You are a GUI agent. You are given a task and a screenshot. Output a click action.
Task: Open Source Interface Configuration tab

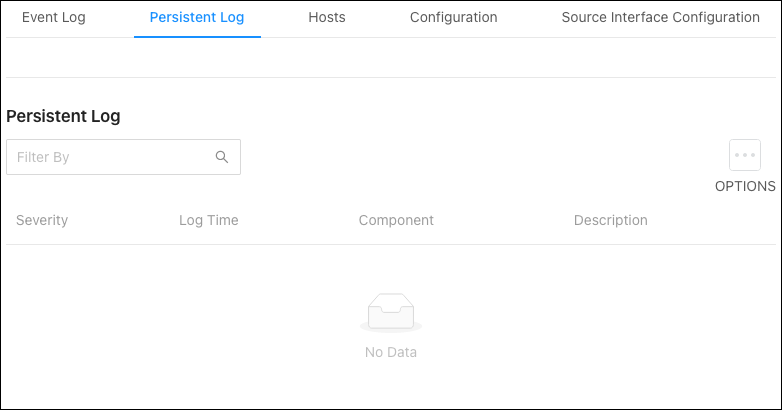point(660,17)
